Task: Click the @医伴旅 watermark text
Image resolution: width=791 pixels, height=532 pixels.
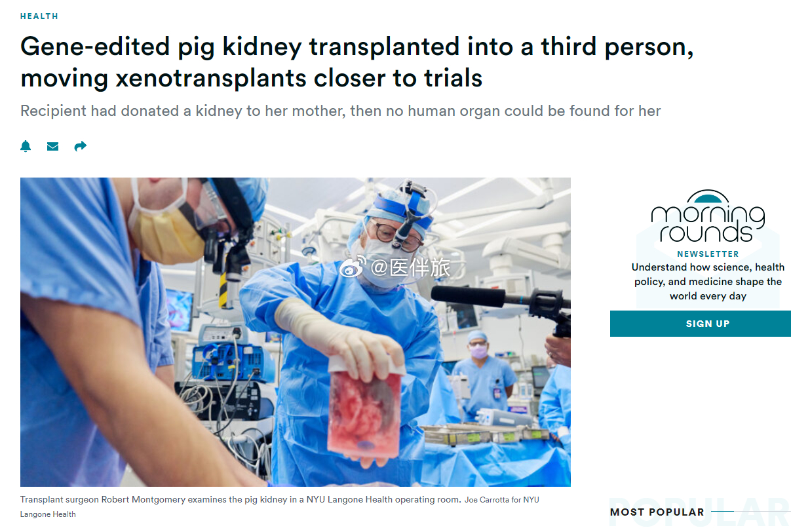Action: [411, 267]
